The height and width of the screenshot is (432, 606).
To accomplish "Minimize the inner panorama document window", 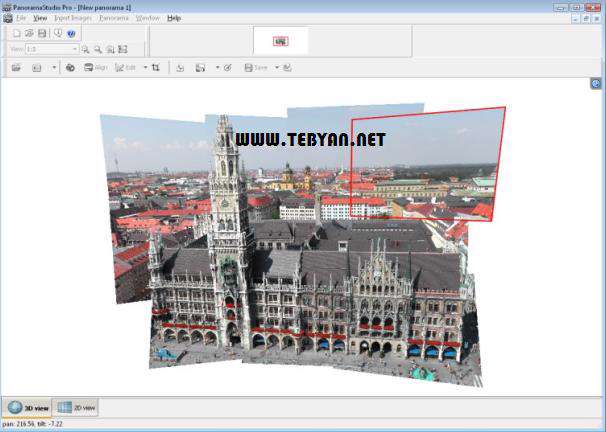I will [576, 19].
